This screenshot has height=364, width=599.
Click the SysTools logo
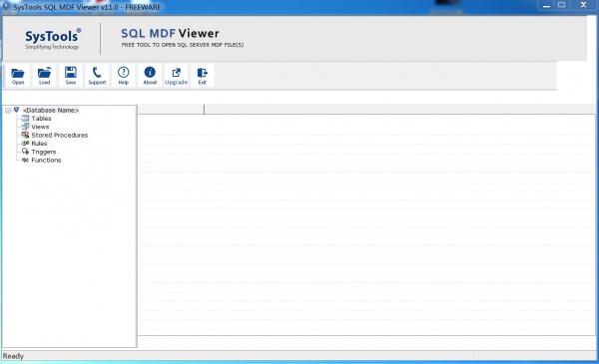coord(52,39)
